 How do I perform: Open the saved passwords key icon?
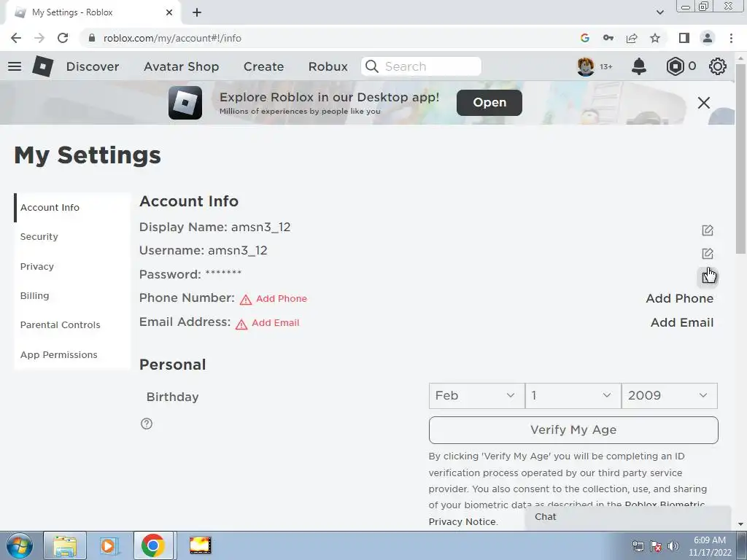click(608, 38)
